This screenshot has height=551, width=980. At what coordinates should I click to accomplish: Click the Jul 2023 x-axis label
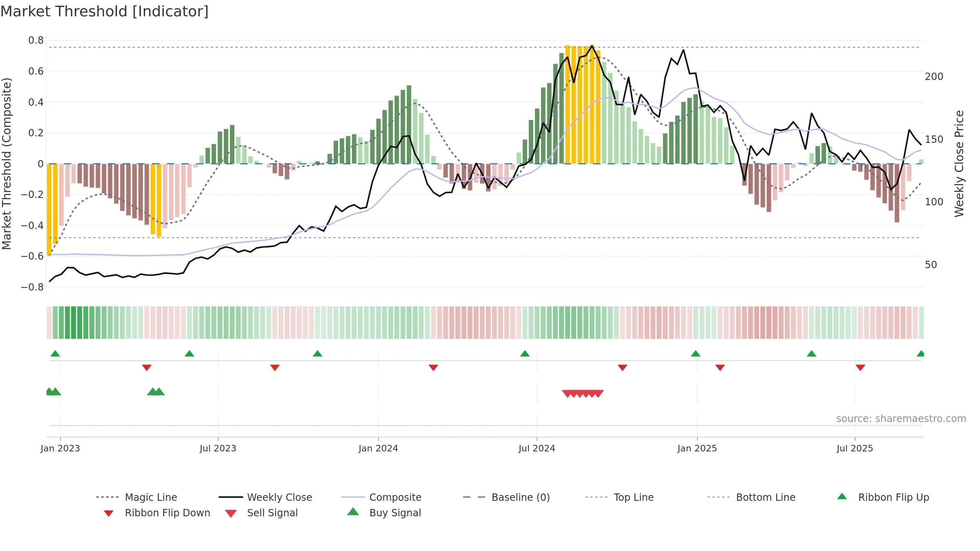tap(218, 448)
